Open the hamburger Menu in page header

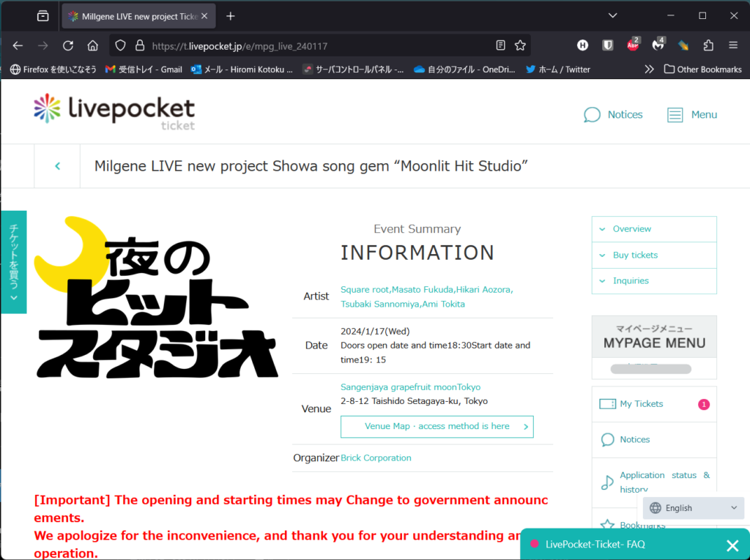coord(692,115)
